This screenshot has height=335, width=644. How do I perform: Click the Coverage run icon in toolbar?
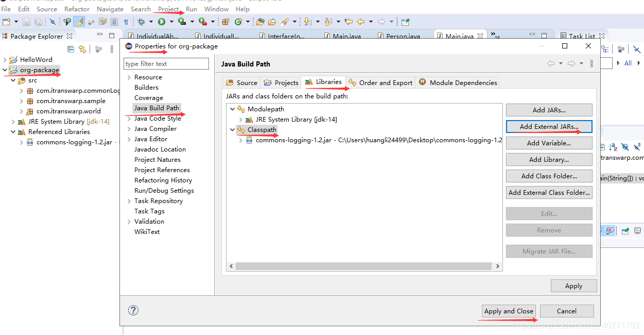click(182, 22)
